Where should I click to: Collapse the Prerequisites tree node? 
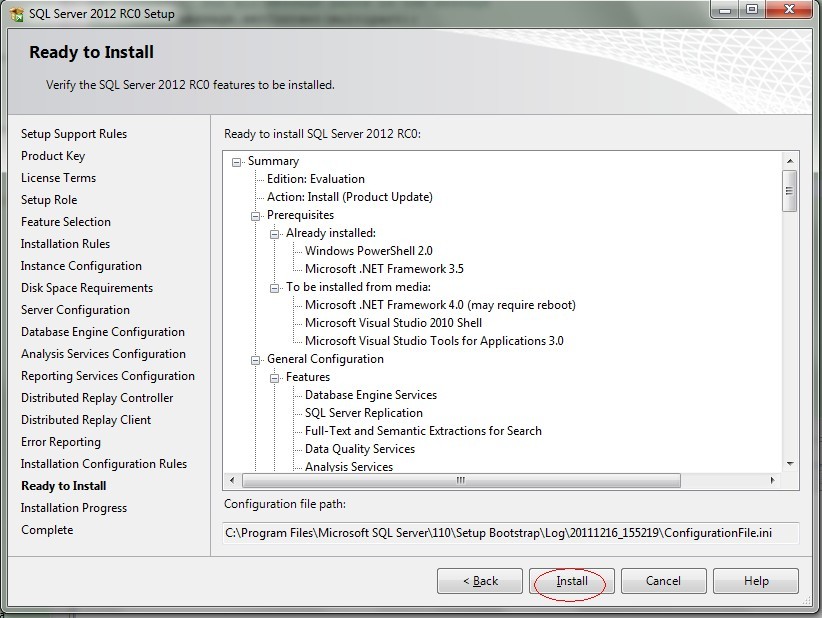pyautogui.click(x=256, y=216)
